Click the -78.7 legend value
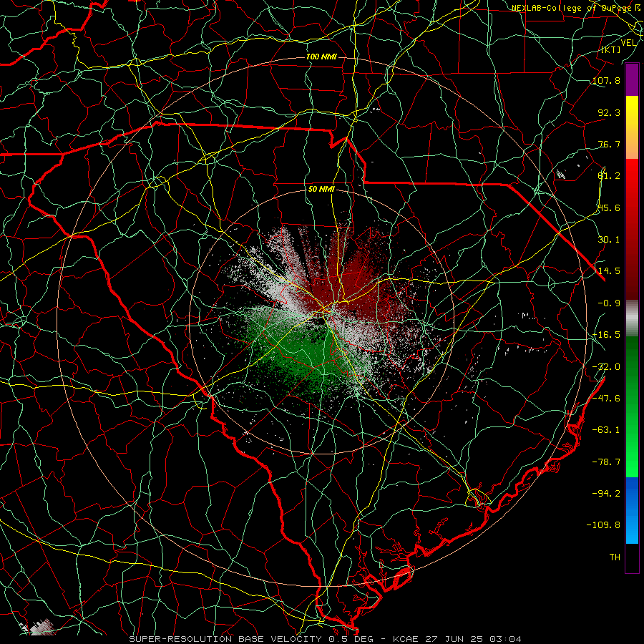644x644 pixels. coord(606,462)
